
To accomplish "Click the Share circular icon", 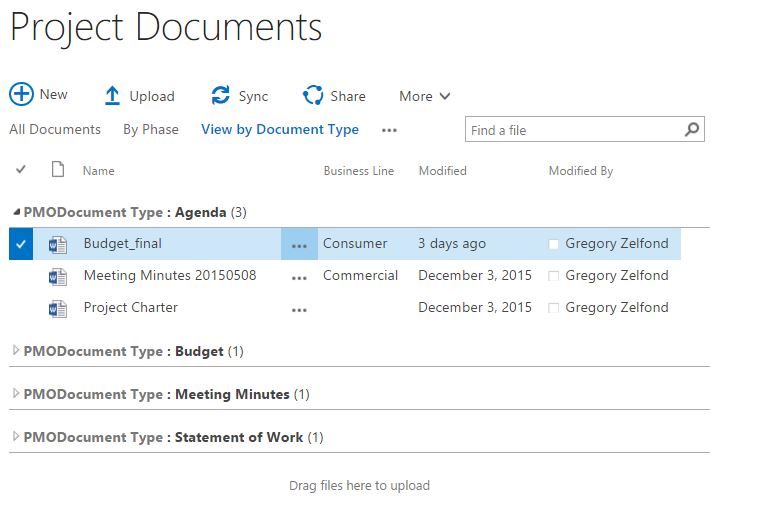I will click(x=313, y=95).
